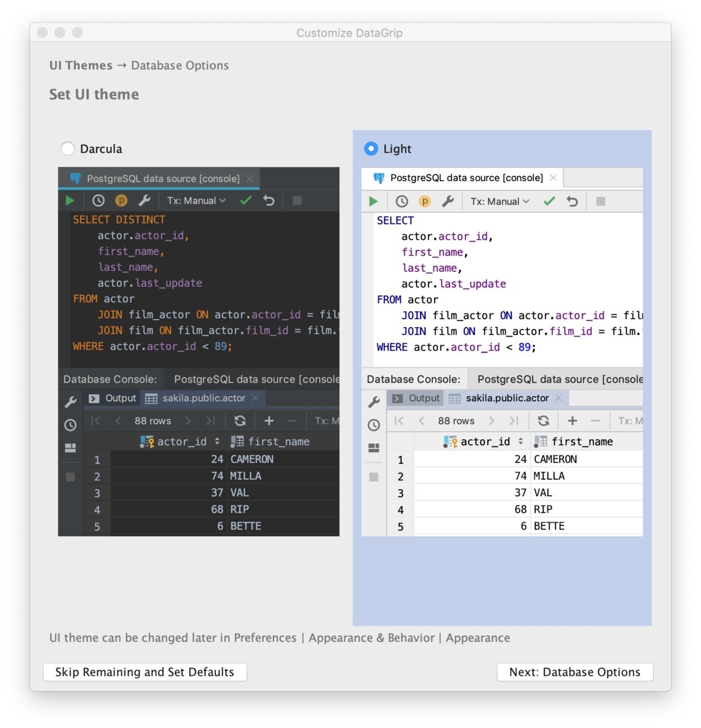Click rollback arrow icon in Darcula preview
The width and height of the screenshot is (701, 728).
tap(269, 200)
